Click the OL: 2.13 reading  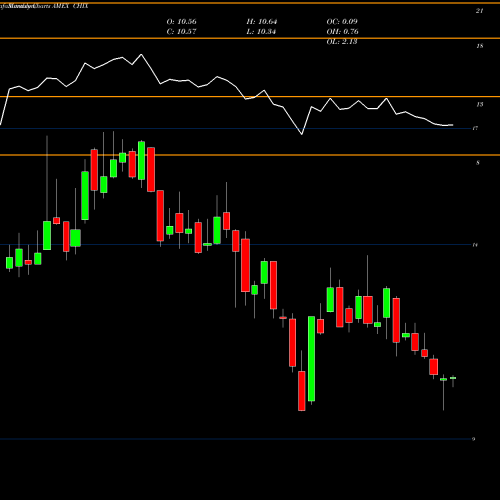tap(342, 41)
